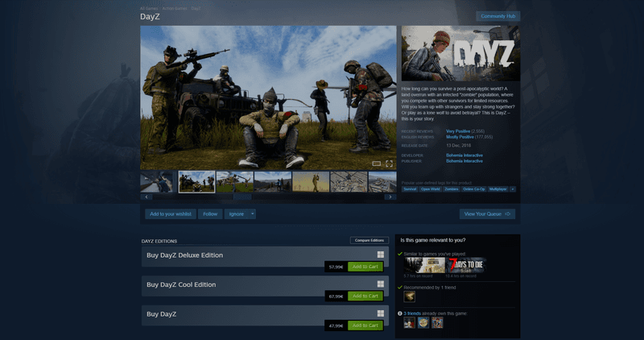644x340 pixels.
Task: Open publisher Bohemia Interactive link
Action: (x=464, y=161)
